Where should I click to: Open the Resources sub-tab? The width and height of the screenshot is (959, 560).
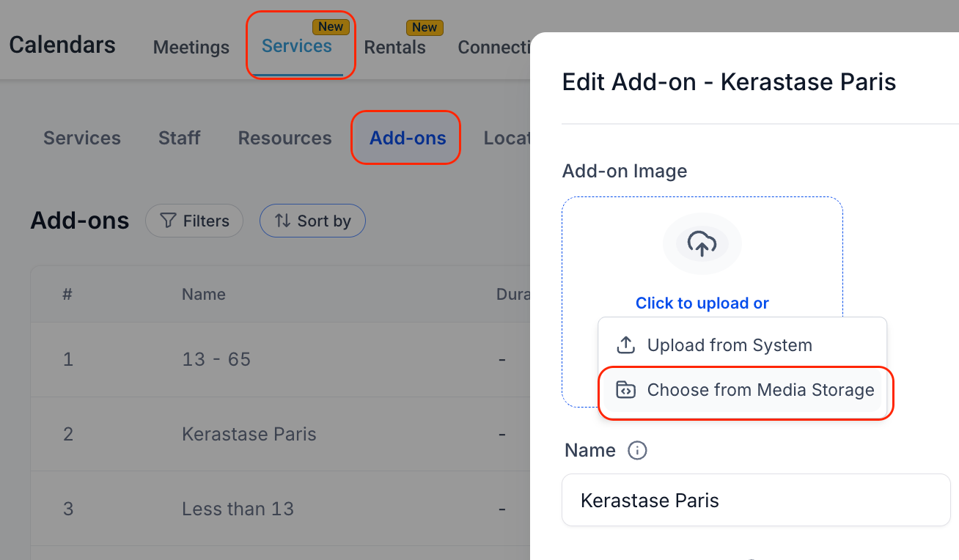[x=284, y=138]
